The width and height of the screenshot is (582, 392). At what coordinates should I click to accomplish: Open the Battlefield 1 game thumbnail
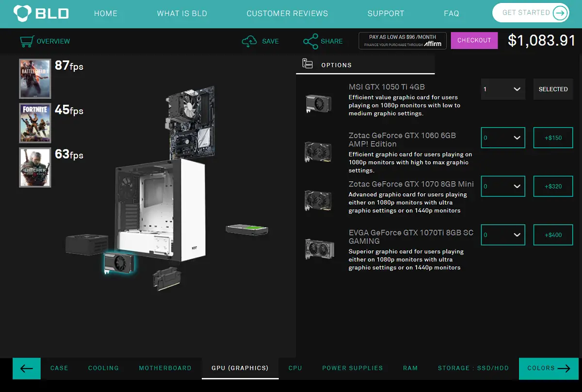[35, 79]
